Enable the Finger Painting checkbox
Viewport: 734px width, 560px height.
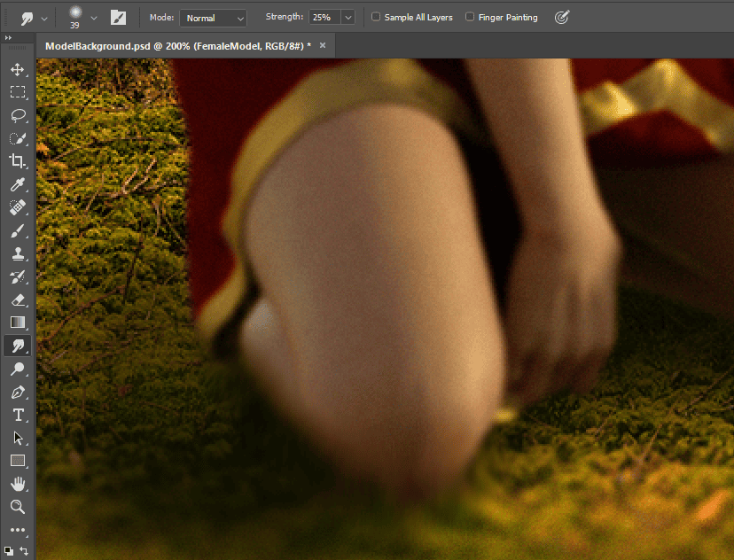click(468, 16)
